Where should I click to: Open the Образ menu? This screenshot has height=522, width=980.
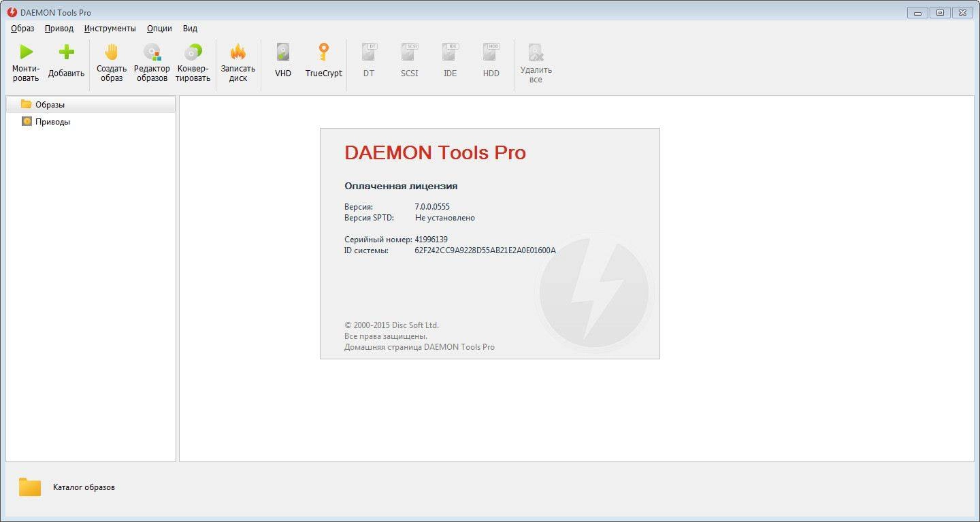(x=22, y=29)
